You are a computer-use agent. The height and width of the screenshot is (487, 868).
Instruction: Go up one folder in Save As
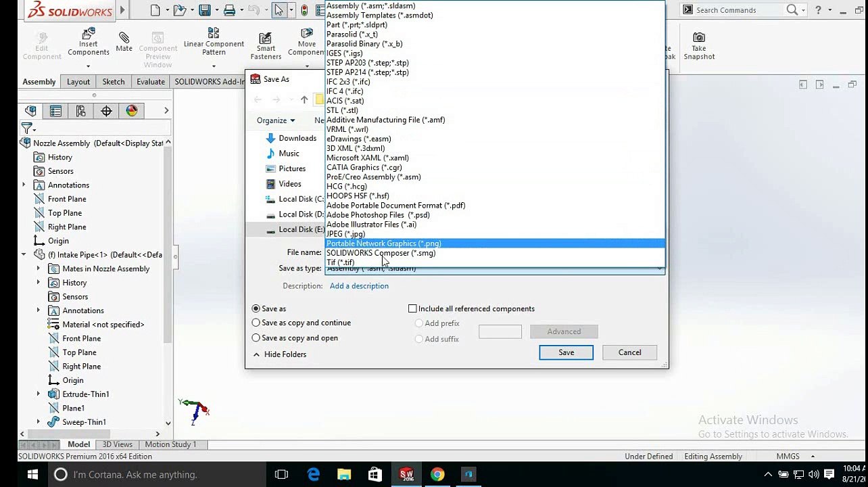(x=304, y=99)
